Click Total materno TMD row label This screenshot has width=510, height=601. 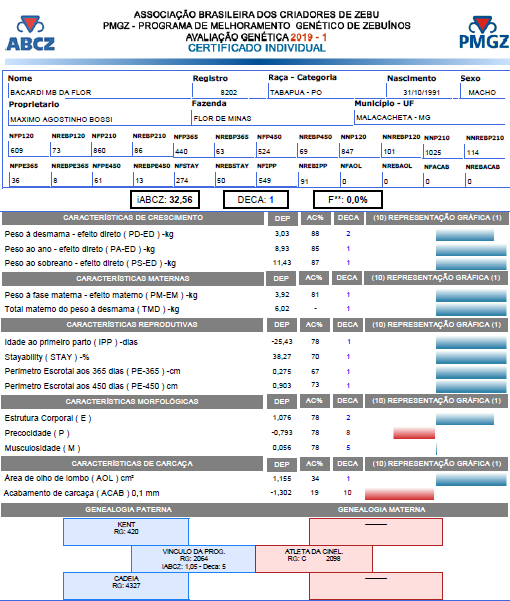[x=92, y=309]
